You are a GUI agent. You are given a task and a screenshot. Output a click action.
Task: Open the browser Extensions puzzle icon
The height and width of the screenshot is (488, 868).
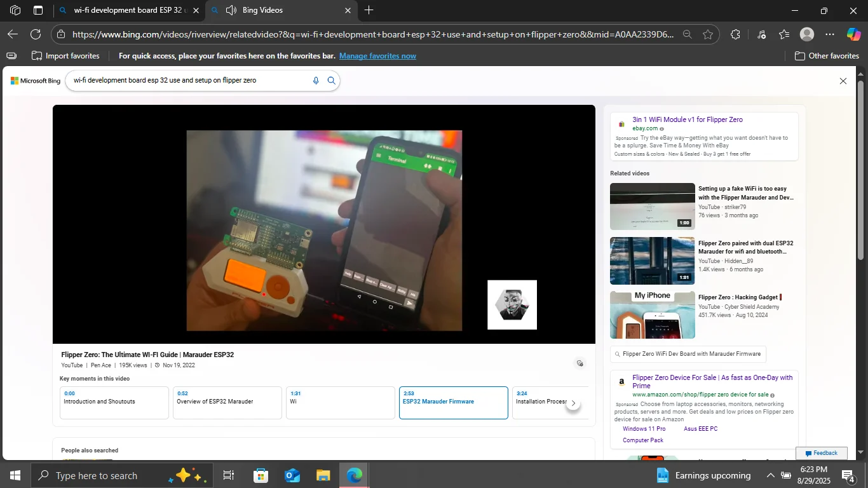coord(735,34)
